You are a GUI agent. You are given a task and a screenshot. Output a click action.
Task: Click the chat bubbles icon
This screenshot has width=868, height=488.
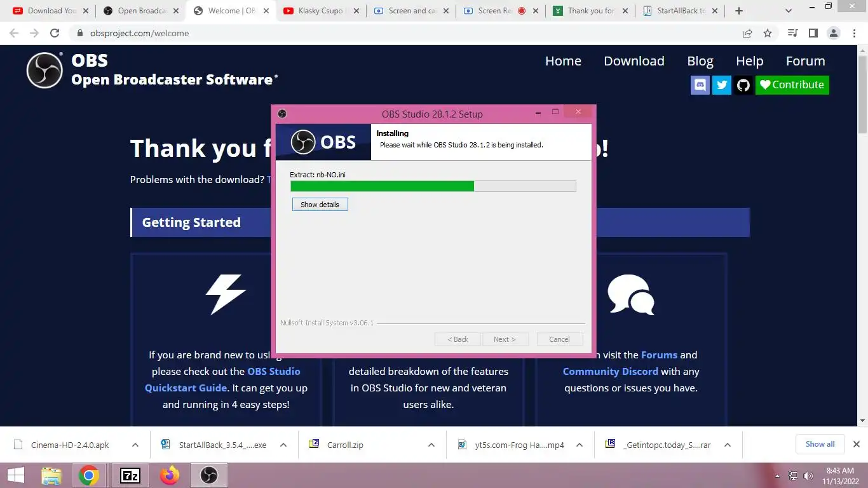(x=631, y=294)
